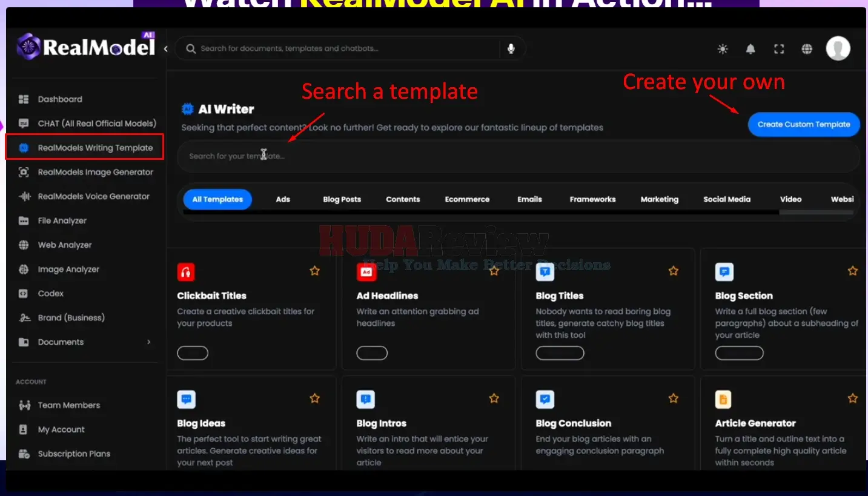Click the Brand (Business) sidebar icon
The image size is (868, 496).
pyautogui.click(x=24, y=318)
